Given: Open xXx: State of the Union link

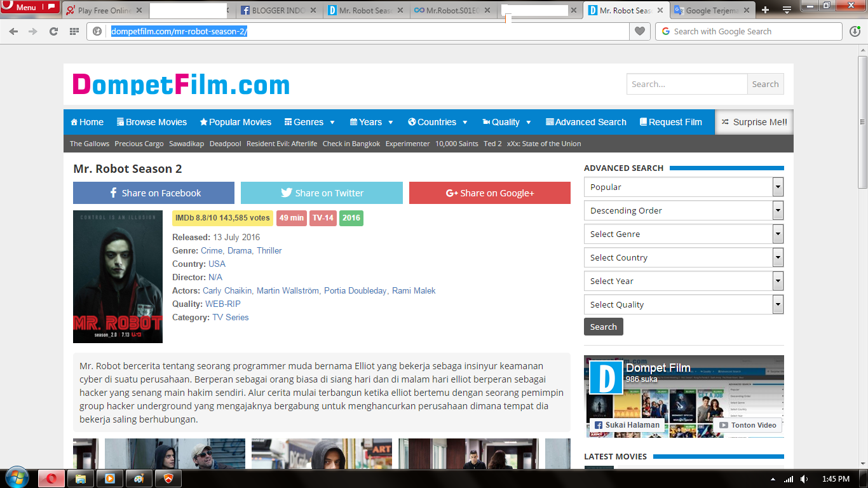Looking at the screenshot, I should (544, 144).
